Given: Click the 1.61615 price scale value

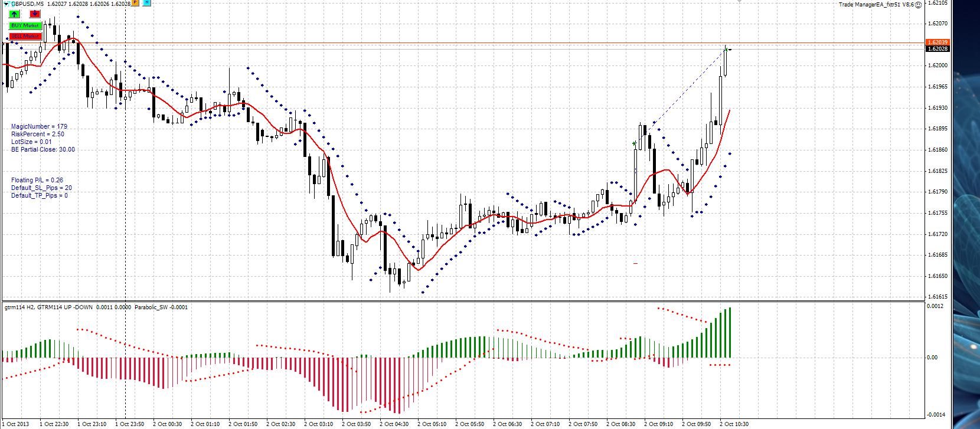Looking at the screenshot, I should (x=938, y=297).
